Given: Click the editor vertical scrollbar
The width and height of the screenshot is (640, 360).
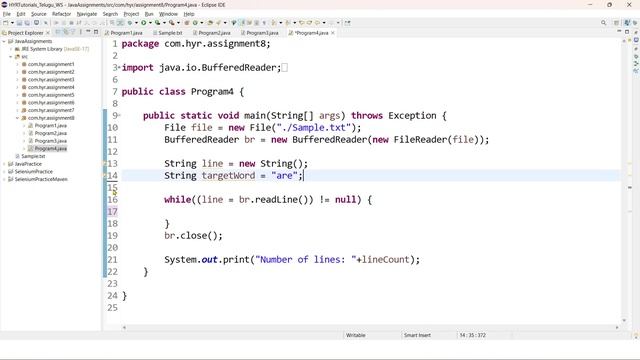Looking at the screenshot, I should (624, 180).
